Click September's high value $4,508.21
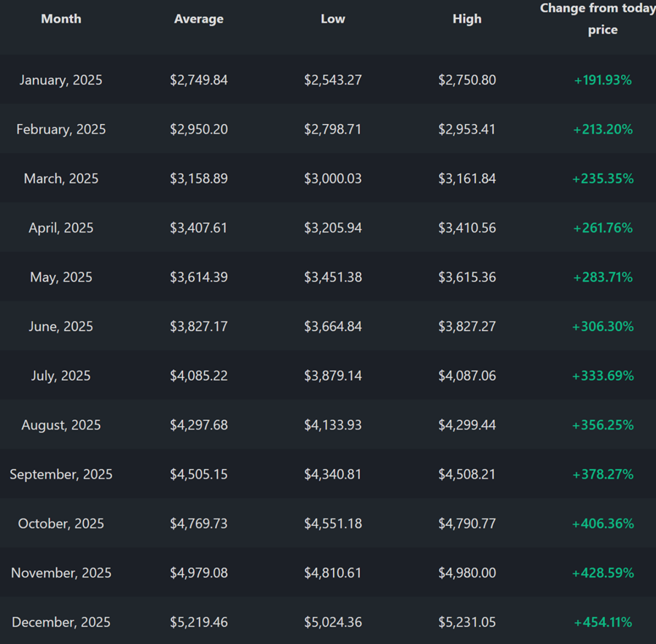656x644 pixels. click(466, 474)
